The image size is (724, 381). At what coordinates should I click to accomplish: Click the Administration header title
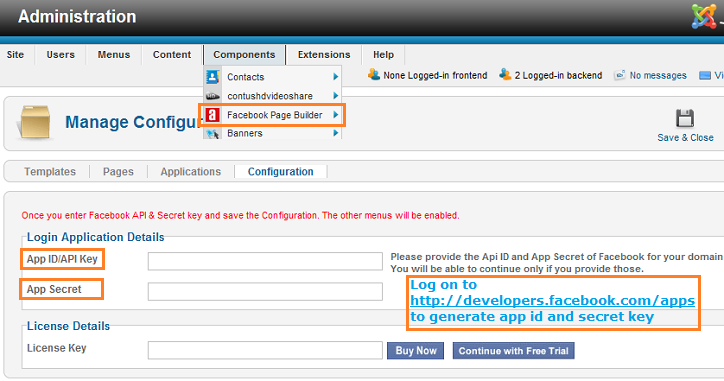pyautogui.click(x=77, y=17)
